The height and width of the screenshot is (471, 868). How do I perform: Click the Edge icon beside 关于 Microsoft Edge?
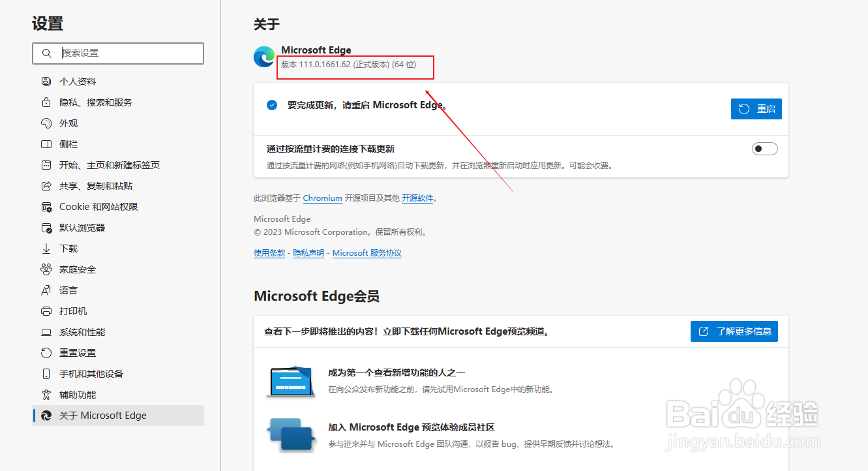(46, 416)
